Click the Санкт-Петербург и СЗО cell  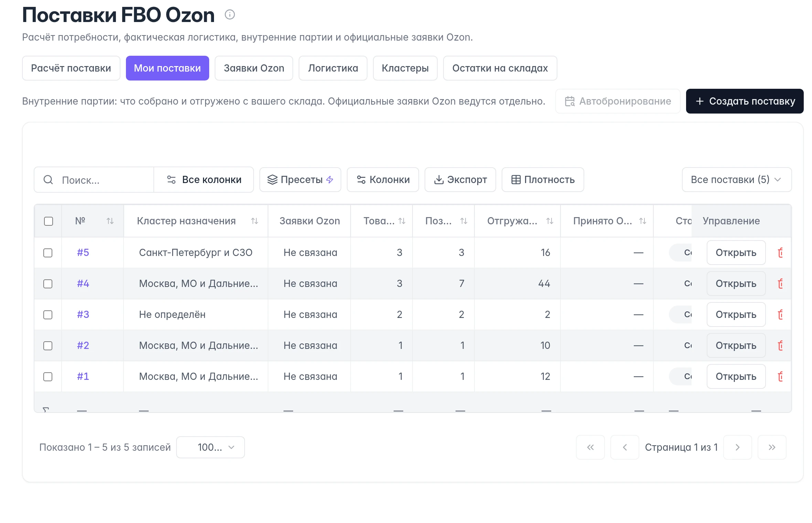(x=196, y=253)
